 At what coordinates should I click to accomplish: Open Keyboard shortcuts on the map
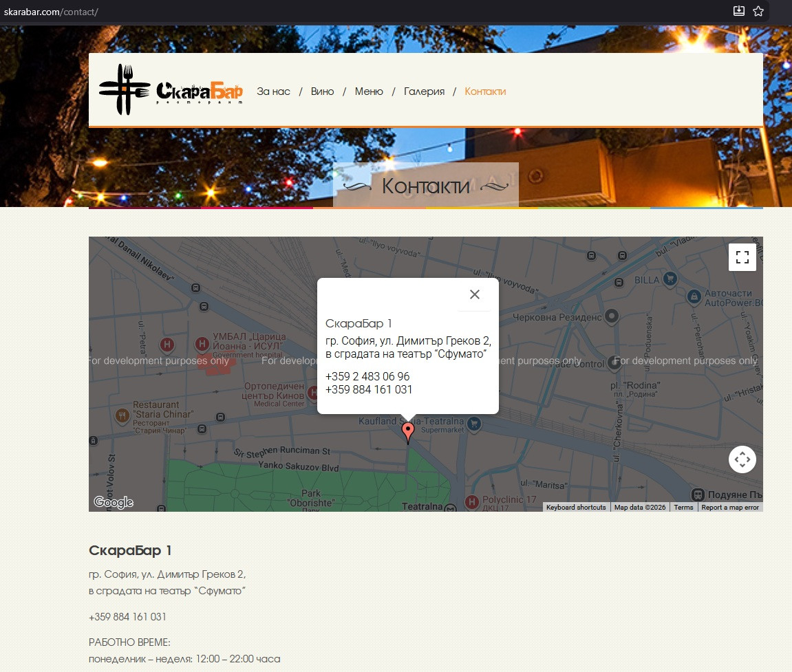point(576,508)
